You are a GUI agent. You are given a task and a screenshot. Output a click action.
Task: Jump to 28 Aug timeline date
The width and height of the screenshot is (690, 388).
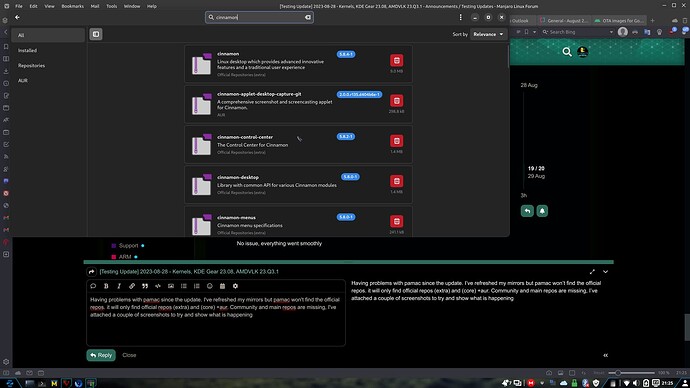click(x=529, y=85)
